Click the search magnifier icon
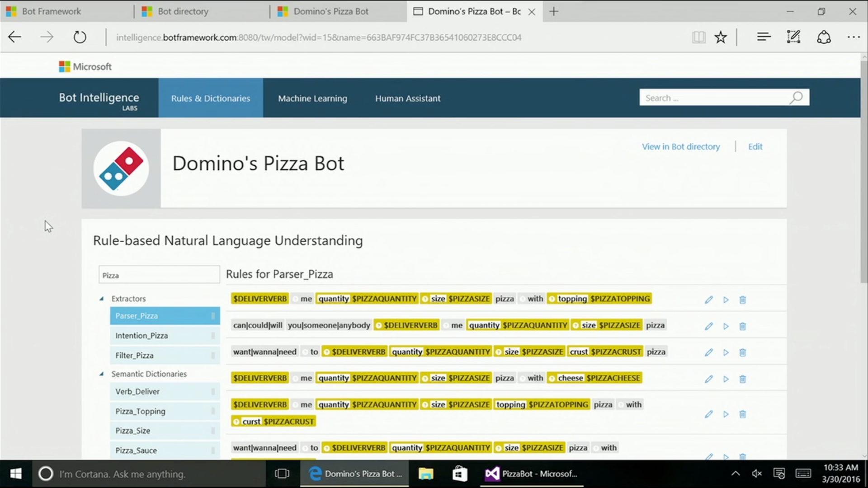868x488 pixels. (x=796, y=98)
